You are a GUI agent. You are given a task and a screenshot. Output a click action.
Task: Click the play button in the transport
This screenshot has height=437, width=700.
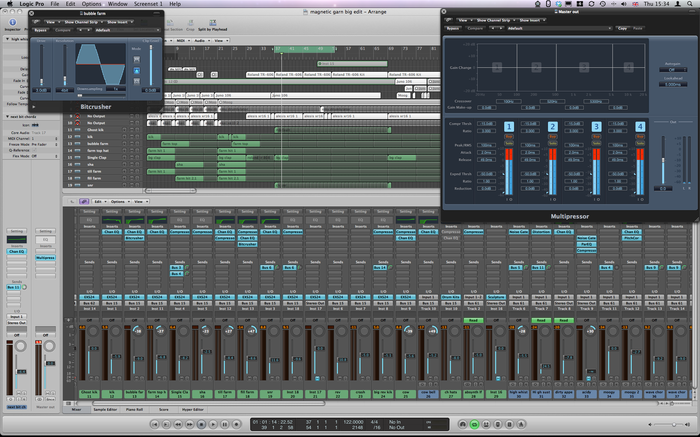tap(213, 424)
